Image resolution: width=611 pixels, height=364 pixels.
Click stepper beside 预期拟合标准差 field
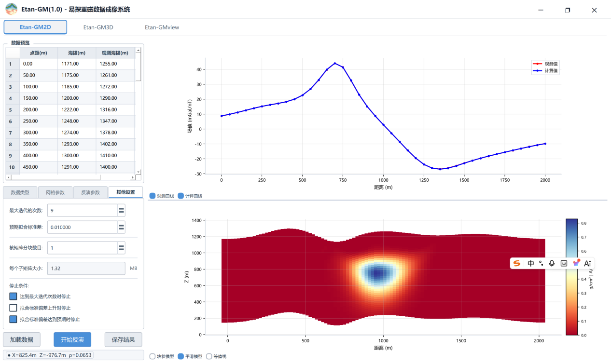click(122, 227)
